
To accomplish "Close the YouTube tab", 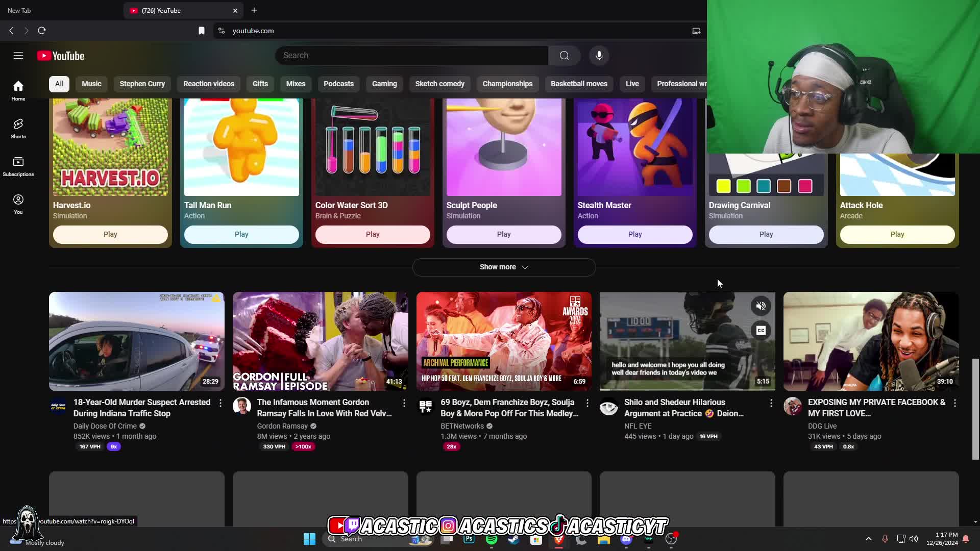I will point(235,10).
